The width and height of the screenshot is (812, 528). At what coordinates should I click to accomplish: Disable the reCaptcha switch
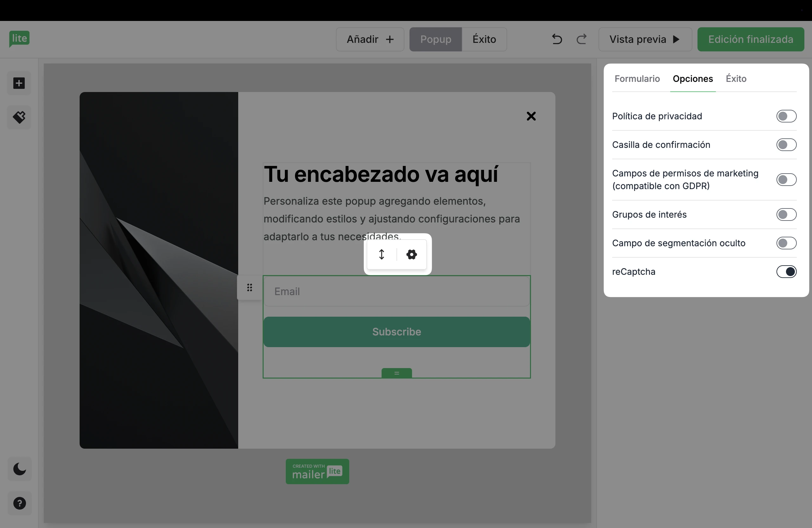(x=786, y=272)
